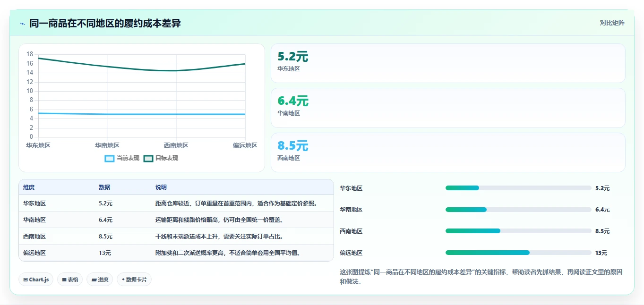
Task: Click the summary paragraph starting 这张图提炼
Action: tap(481, 277)
